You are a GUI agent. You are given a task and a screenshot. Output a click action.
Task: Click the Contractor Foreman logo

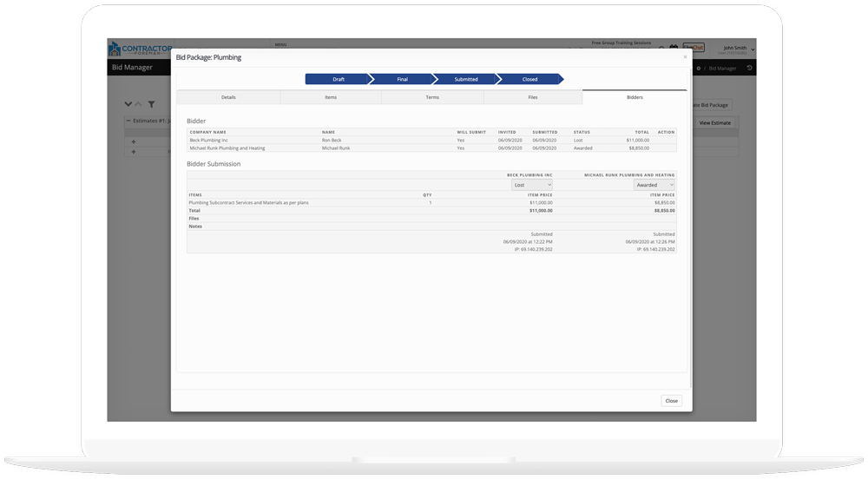click(x=139, y=48)
